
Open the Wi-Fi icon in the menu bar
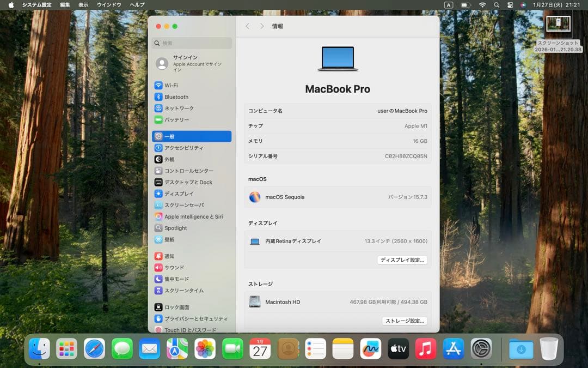(x=482, y=4)
